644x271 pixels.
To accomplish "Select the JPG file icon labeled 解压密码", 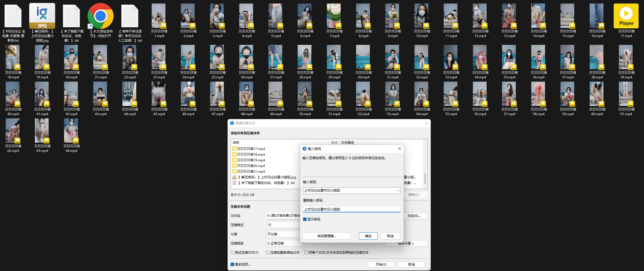I will [42, 16].
